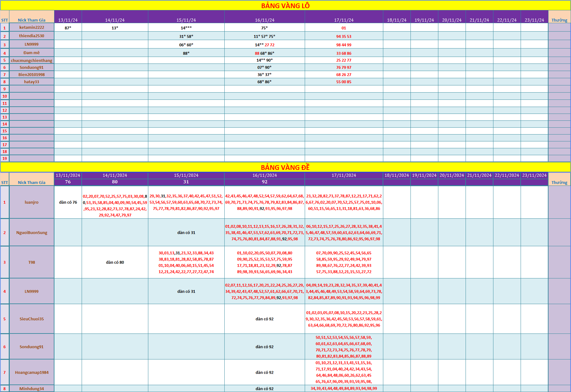Click the '88*' cell in the Đam mê row
The height and width of the screenshot is (392, 571).
coord(186,53)
